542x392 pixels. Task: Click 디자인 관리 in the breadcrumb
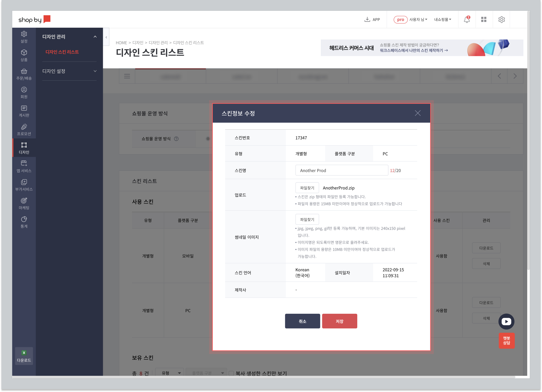tap(158, 43)
